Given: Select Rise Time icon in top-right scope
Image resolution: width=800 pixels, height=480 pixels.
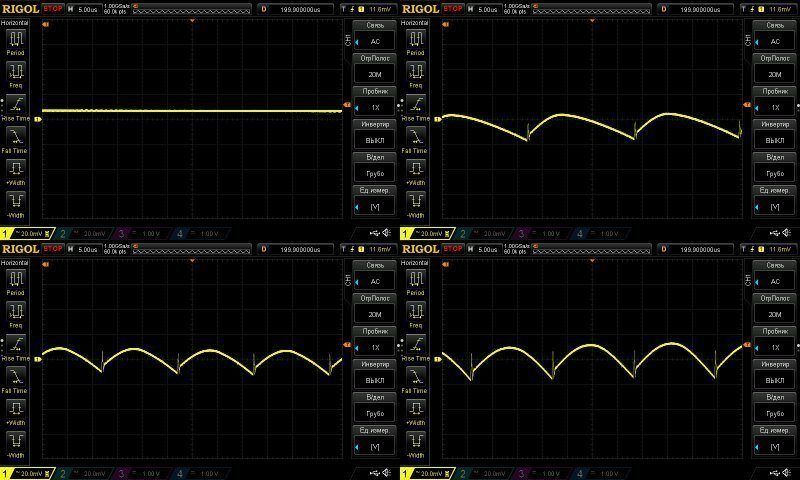Looking at the screenshot, I should pyautogui.click(x=416, y=104).
